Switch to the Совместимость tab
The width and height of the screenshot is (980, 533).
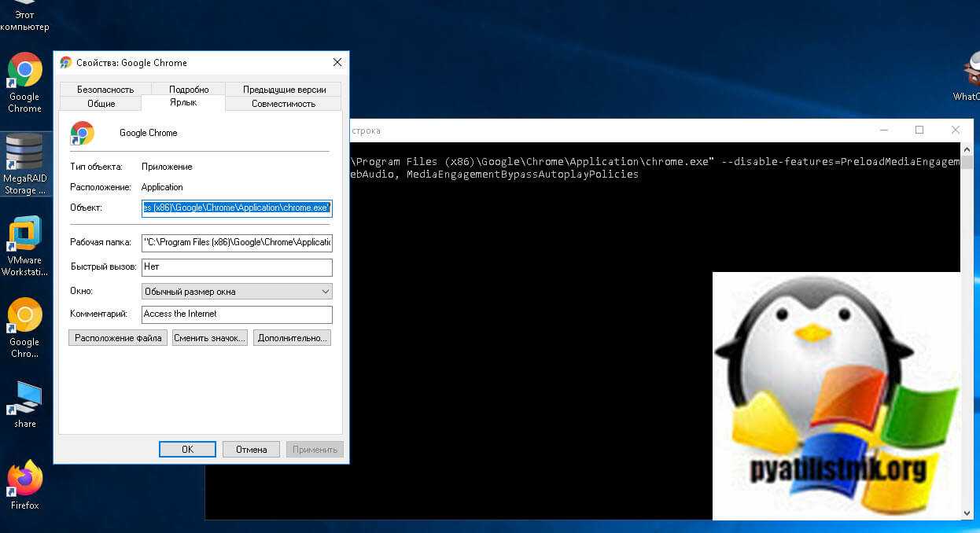tap(283, 104)
